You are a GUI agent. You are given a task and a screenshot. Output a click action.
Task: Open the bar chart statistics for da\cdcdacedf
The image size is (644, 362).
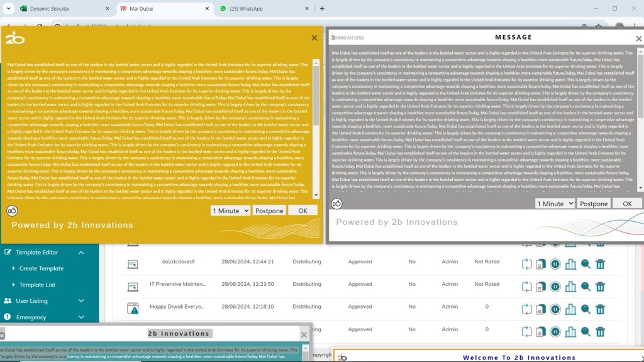(x=570, y=264)
